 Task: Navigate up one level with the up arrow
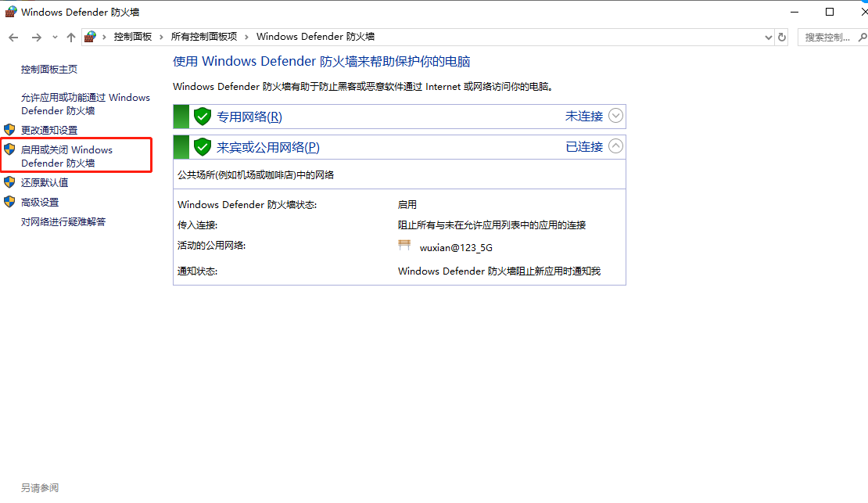(x=70, y=37)
